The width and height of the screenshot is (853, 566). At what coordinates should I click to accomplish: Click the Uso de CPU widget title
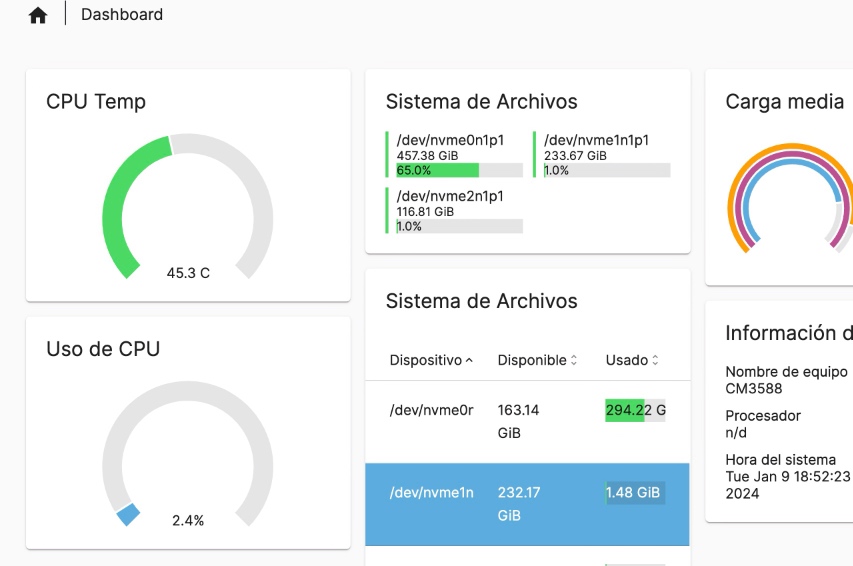click(103, 349)
